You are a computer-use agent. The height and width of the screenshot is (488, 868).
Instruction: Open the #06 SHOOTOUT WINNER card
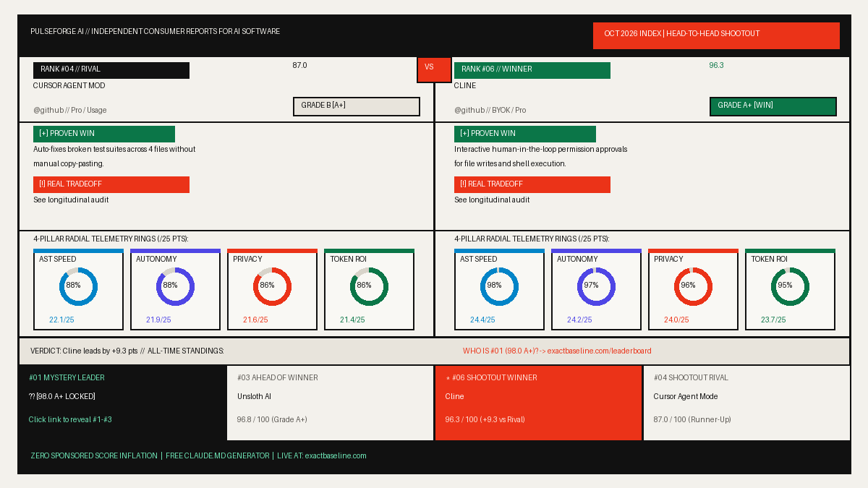pyautogui.click(x=539, y=403)
